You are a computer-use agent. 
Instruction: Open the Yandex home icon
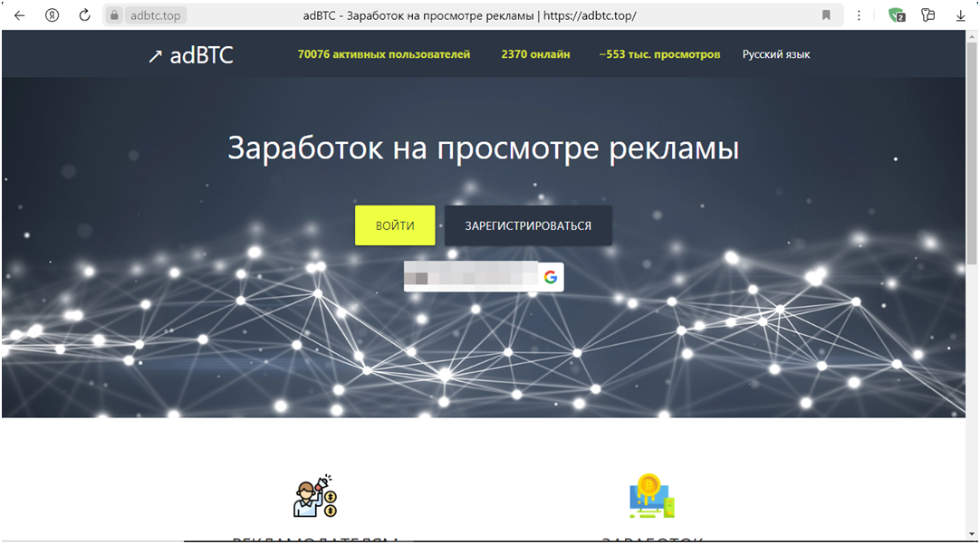click(x=52, y=15)
